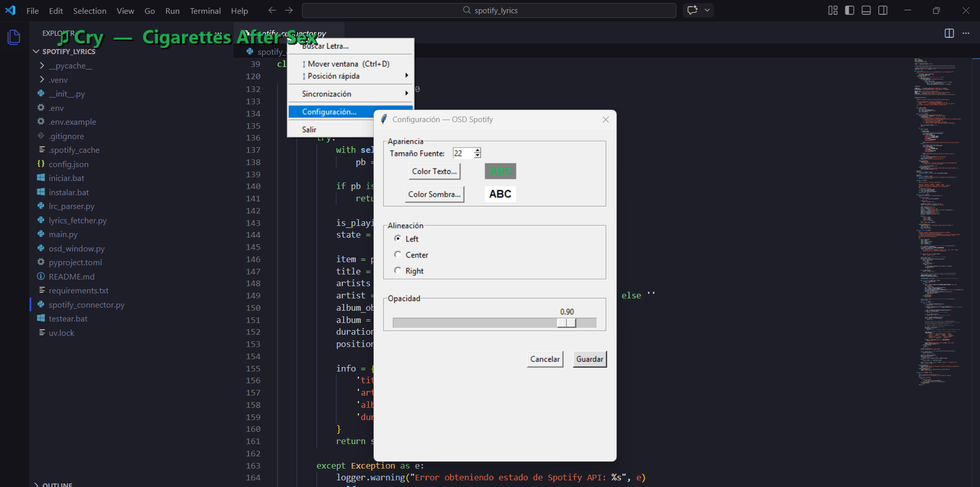980x487 pixels.
Task: Toggle the Secondary Side Bar icon
Action: pos(883,11)
